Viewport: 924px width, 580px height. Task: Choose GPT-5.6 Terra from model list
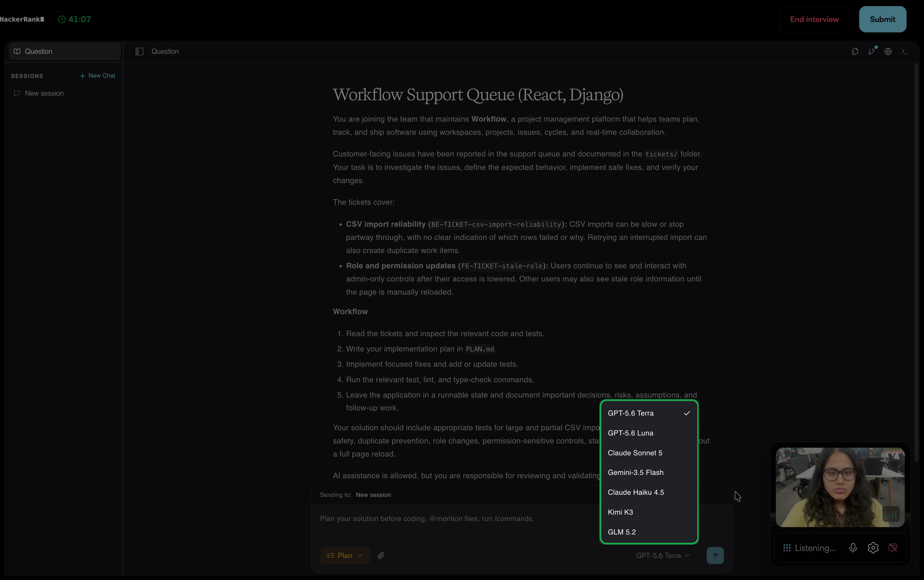pyautogui.click(x=649, y=413)
